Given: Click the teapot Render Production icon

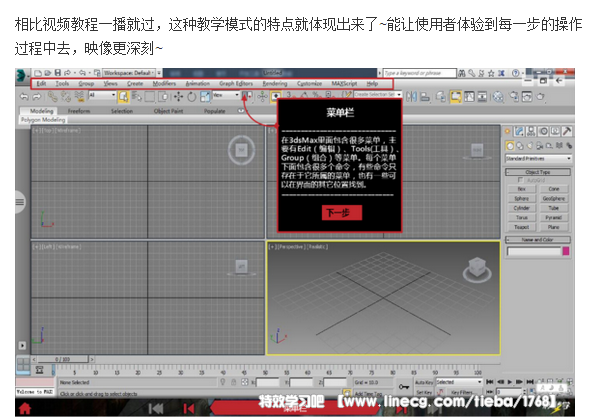Looking at the screenshot, I should tap(541, 97).
